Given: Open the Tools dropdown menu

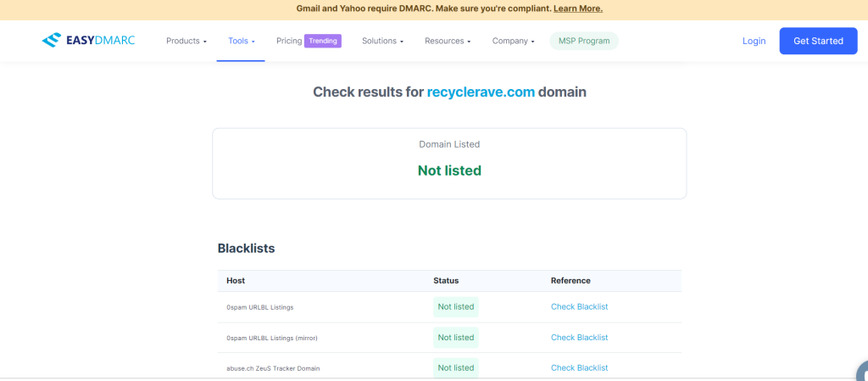Looking at the screenshot, I should [x=241, y=41].
